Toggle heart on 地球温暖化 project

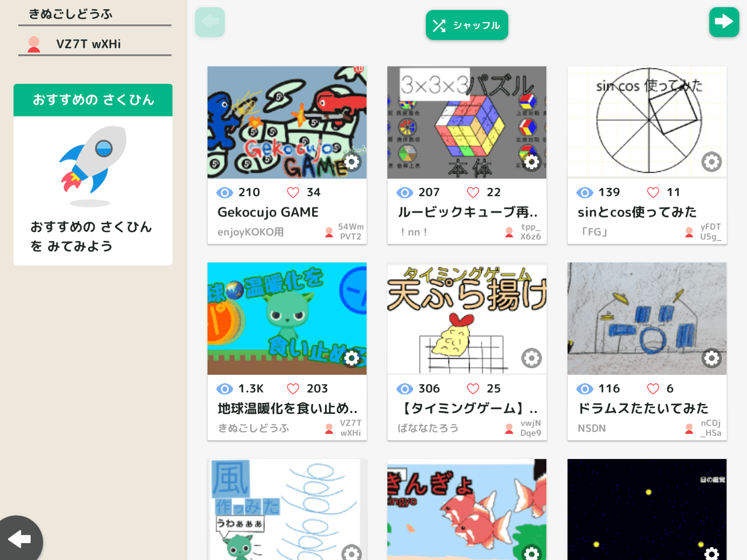coord(293,389)
